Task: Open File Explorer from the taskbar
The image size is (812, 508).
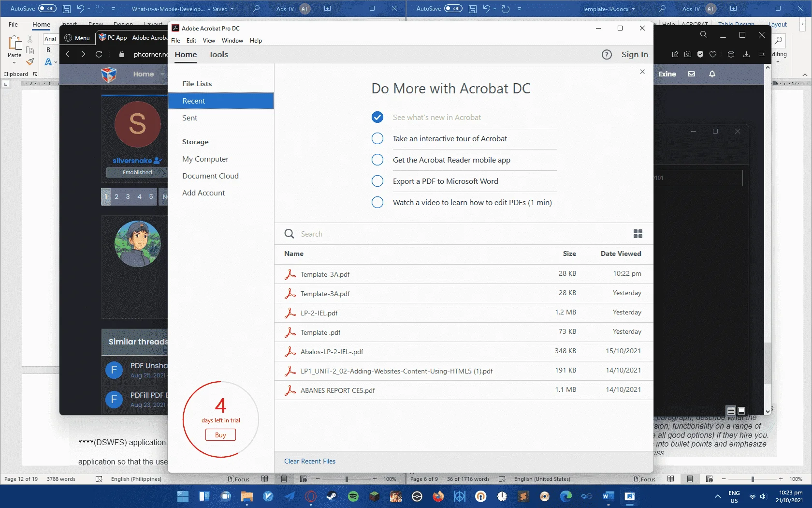Action: pyautogui.click(x=247, y=496)
